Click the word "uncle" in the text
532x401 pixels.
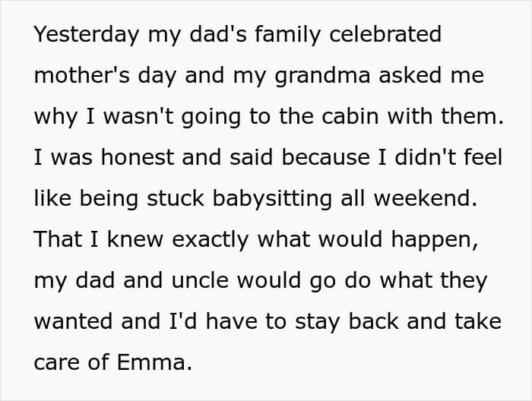(x=200, y=281)
